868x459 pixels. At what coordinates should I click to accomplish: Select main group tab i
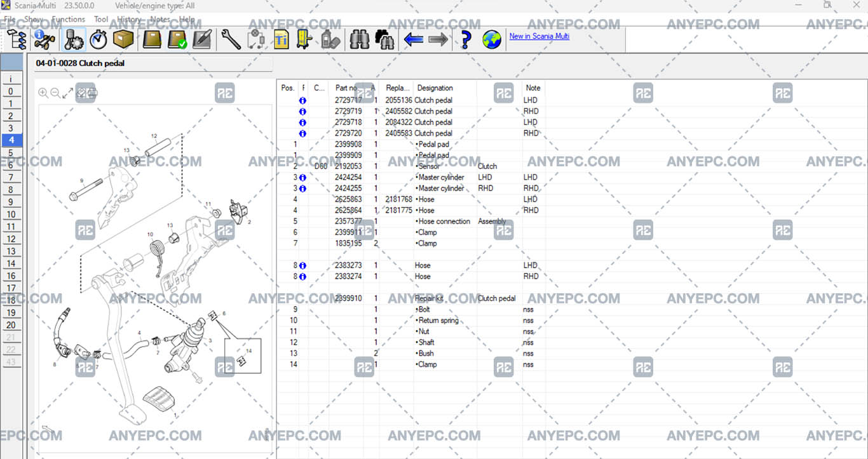11,79
